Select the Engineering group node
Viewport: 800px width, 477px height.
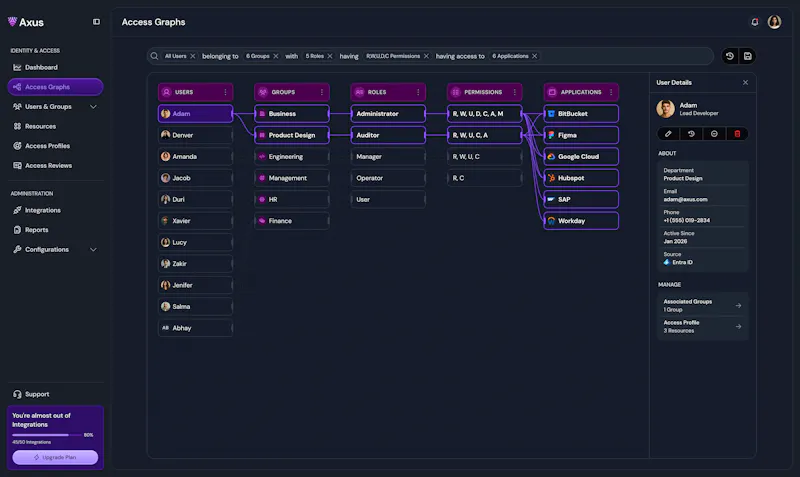[x=292, y=157]
